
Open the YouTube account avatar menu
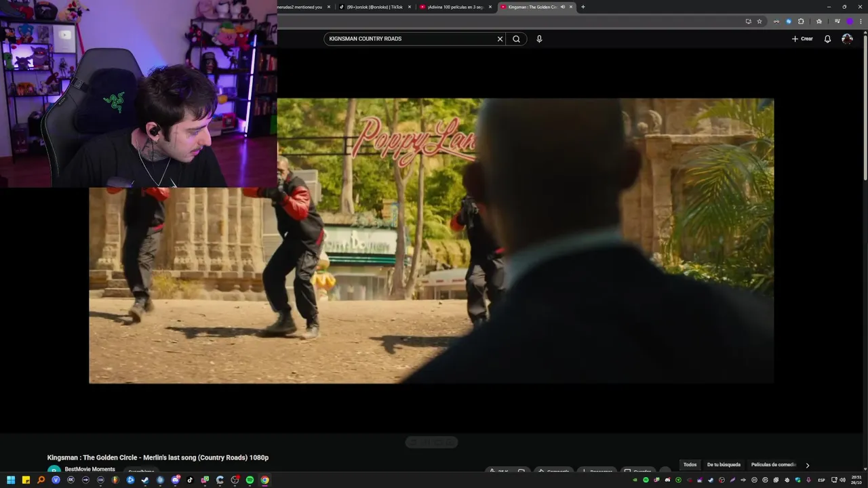point(847,39)
